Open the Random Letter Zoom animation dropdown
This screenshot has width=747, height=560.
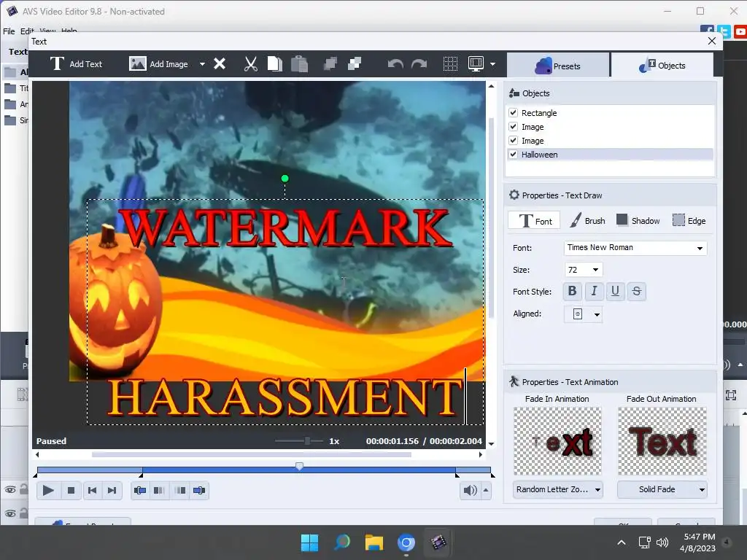558,489
